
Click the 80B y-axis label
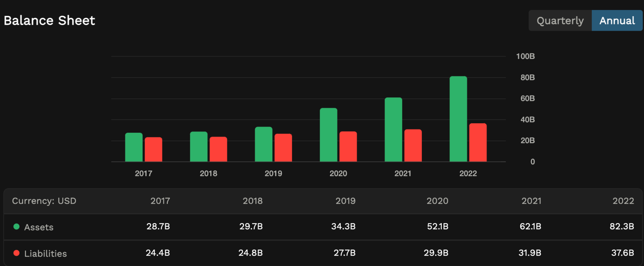click(528, 78)
